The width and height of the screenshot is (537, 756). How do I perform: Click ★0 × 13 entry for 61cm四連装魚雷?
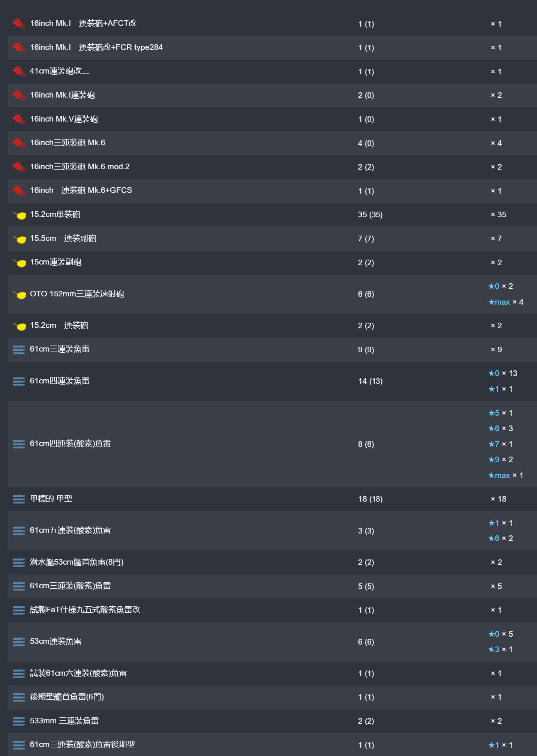click(503, 373)
